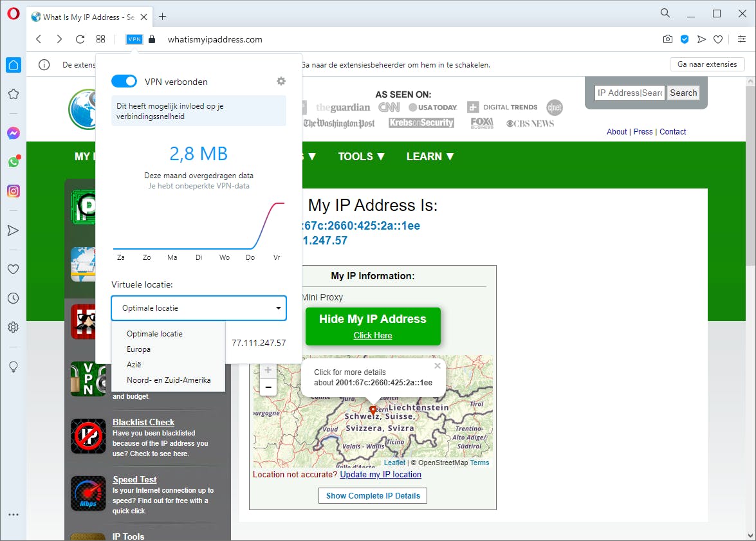The image size is (756, 541).
Task: Click the About link
Action: click(616, 132)
